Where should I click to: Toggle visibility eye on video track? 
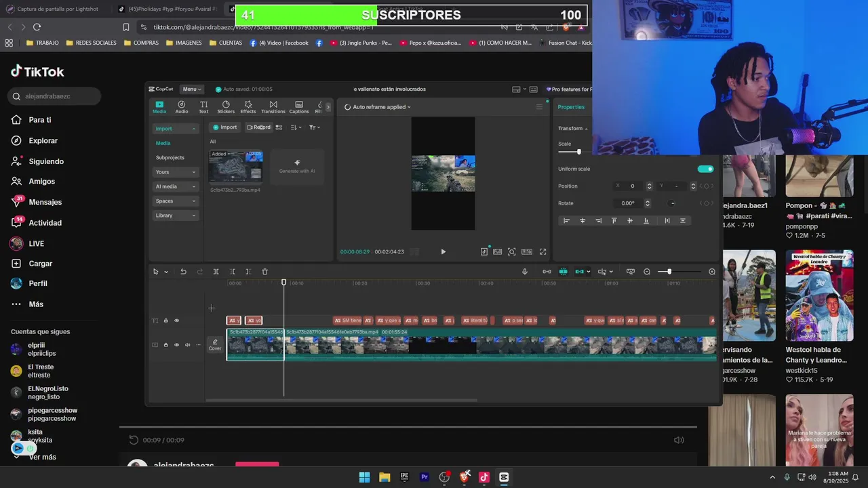pyautogui.click(x=176, y=345)
